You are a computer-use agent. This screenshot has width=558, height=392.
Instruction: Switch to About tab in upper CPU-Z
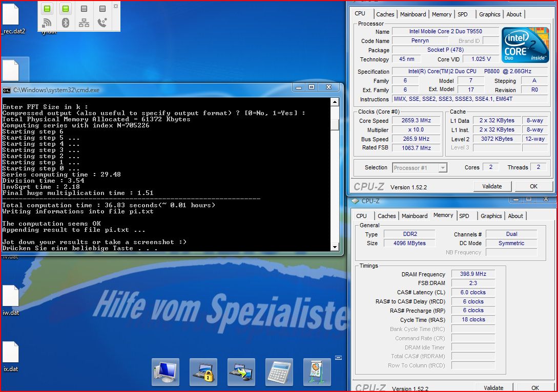[514, 14]
